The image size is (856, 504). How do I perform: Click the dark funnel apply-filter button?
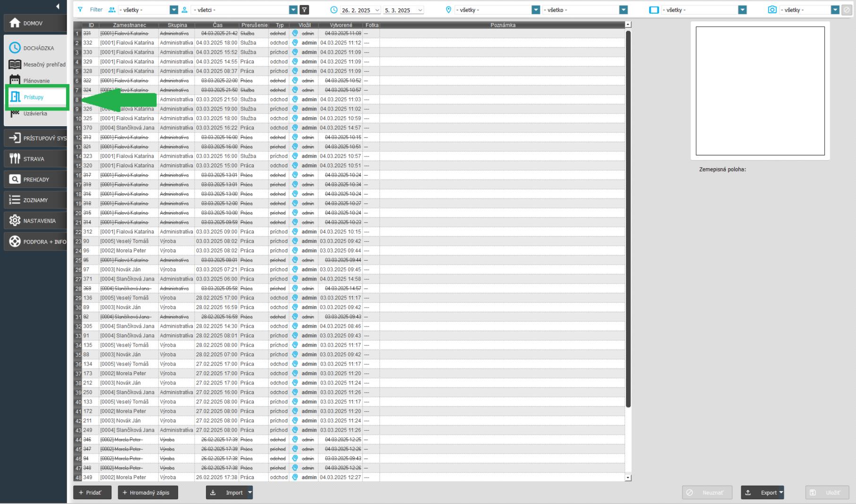(x=304, y=10)
